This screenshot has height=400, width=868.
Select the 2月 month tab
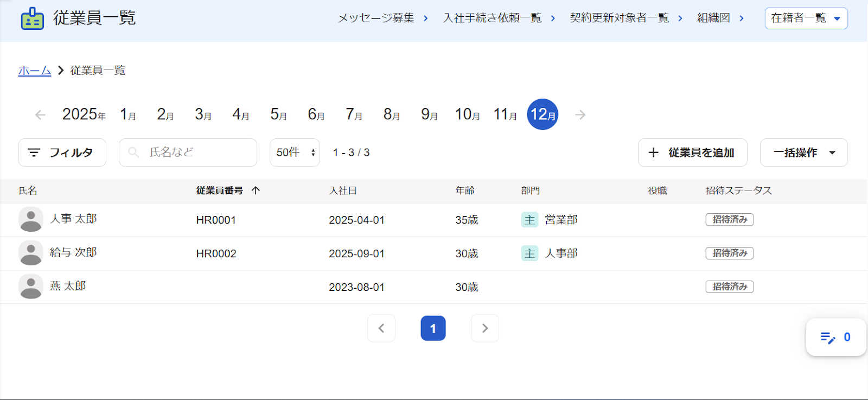(165, 115)
